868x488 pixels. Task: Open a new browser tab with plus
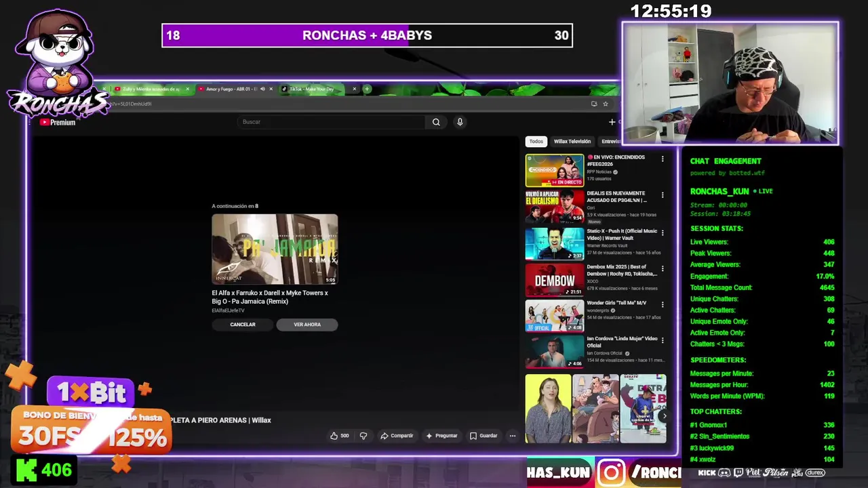point(367,89)
